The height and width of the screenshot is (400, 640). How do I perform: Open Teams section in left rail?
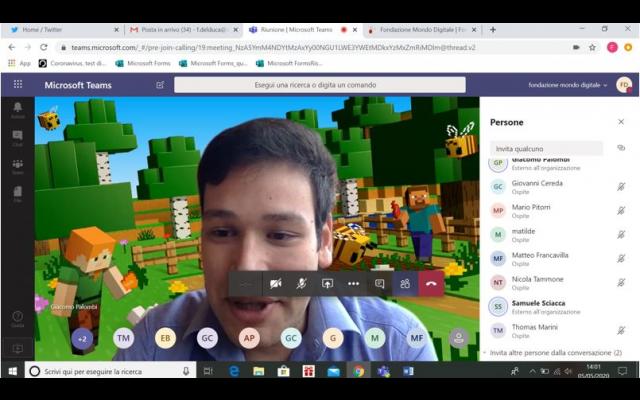click(18, 166)
